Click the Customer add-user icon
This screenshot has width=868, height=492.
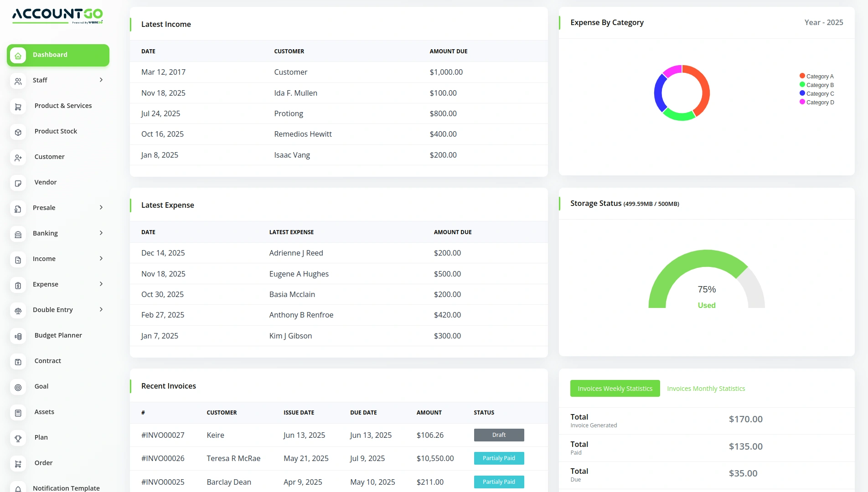(x=18, y=158)
